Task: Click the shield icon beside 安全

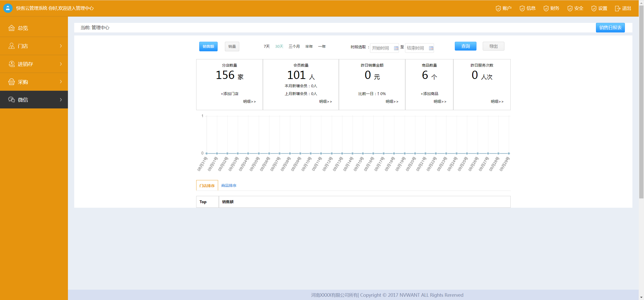Action: tap(570, 8)
